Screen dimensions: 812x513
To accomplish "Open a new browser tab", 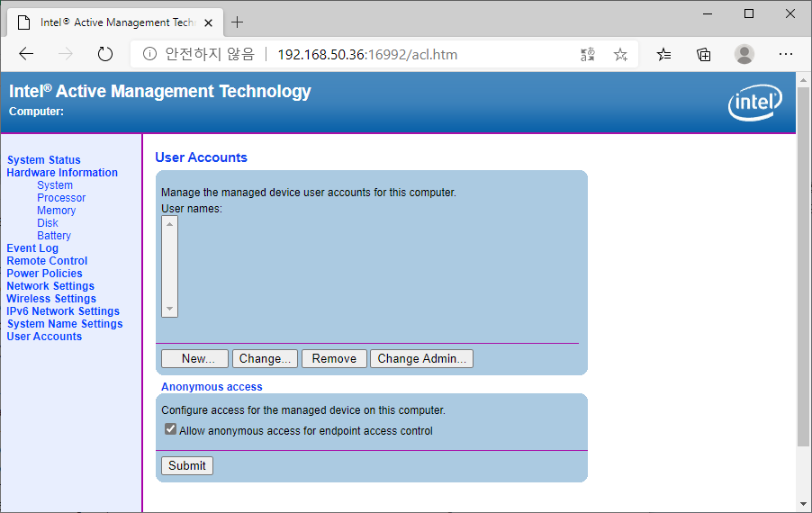I will [237, 22].
